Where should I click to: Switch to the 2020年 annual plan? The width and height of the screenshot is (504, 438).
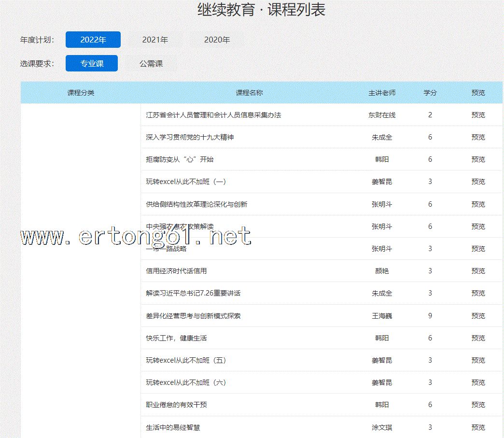(217, 40)
